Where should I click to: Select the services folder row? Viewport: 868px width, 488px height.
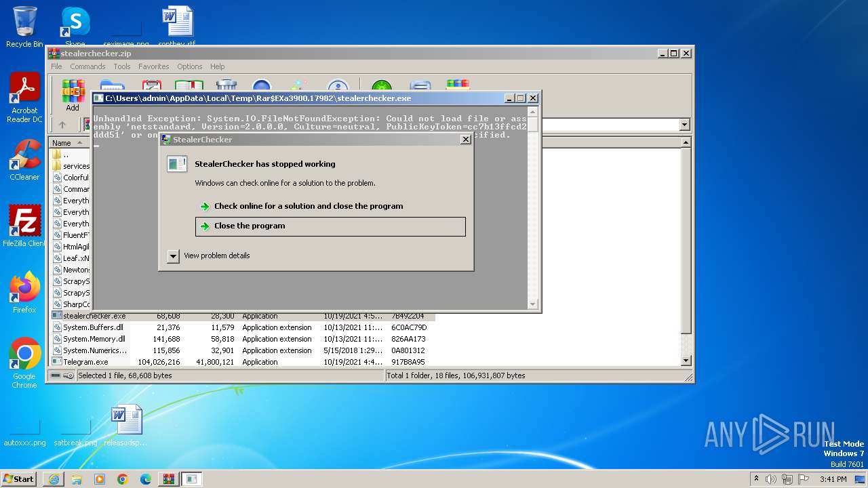coord(71,166)
